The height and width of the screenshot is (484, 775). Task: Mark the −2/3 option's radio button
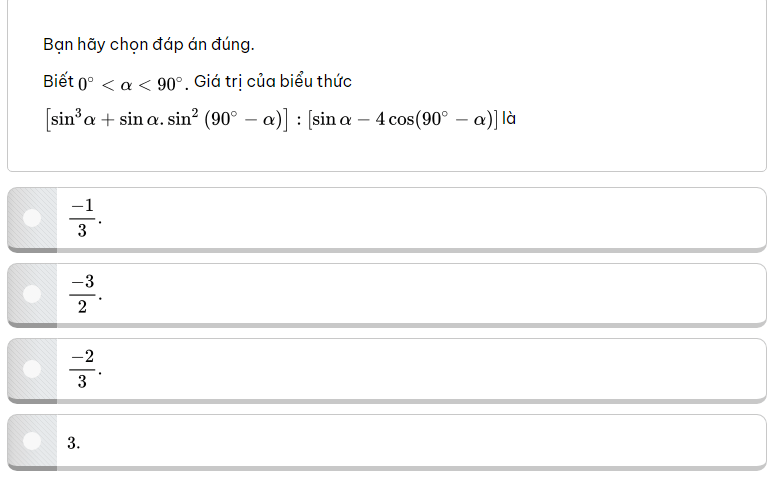pyautogui.click(x=32, y=368)
